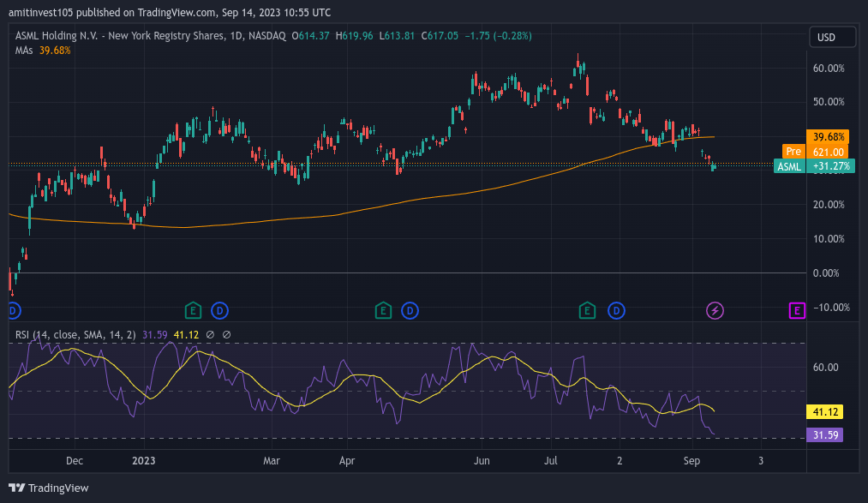Click the 20.00% price axis label

point(829,205)
